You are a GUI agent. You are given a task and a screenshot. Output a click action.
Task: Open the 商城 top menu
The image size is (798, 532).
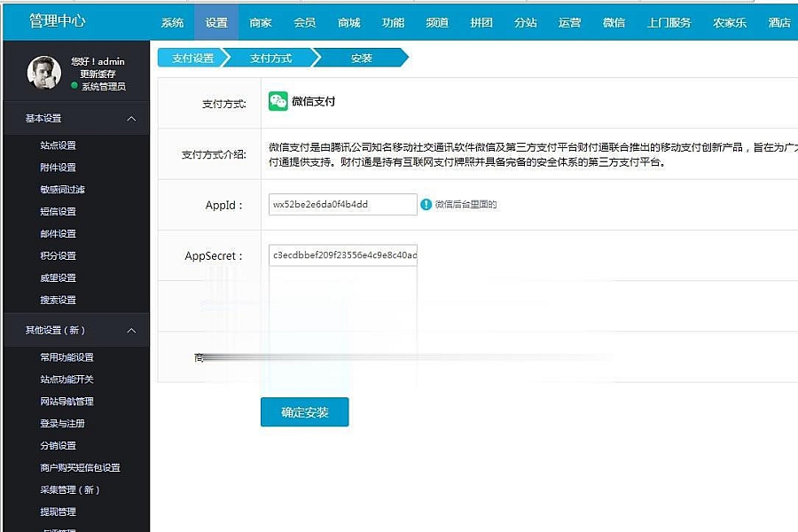pos(348,22)
